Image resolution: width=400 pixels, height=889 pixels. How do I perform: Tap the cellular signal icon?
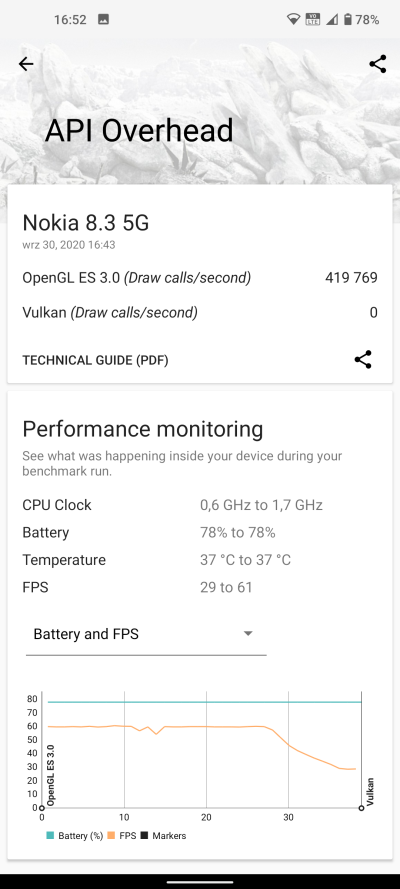(332, 20)
